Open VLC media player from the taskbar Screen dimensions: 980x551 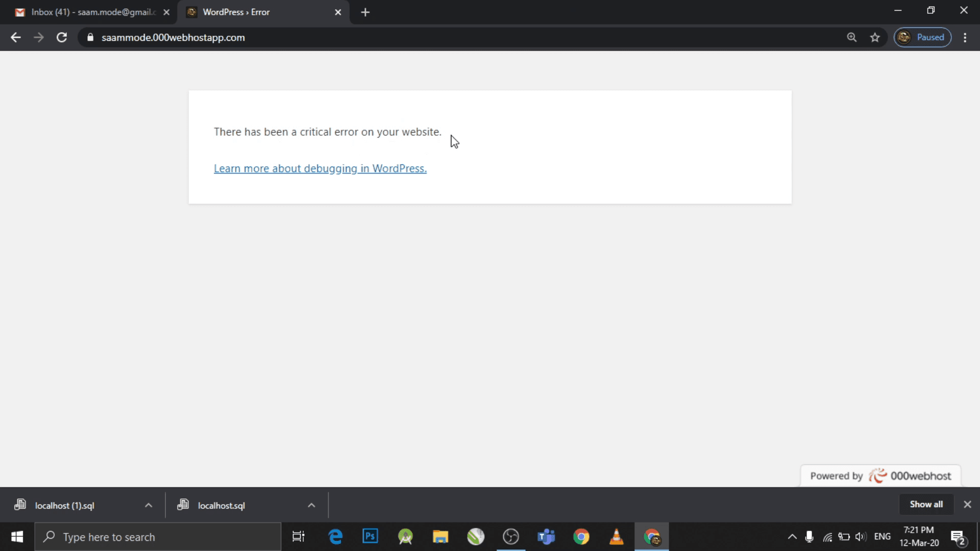(617, 537)
